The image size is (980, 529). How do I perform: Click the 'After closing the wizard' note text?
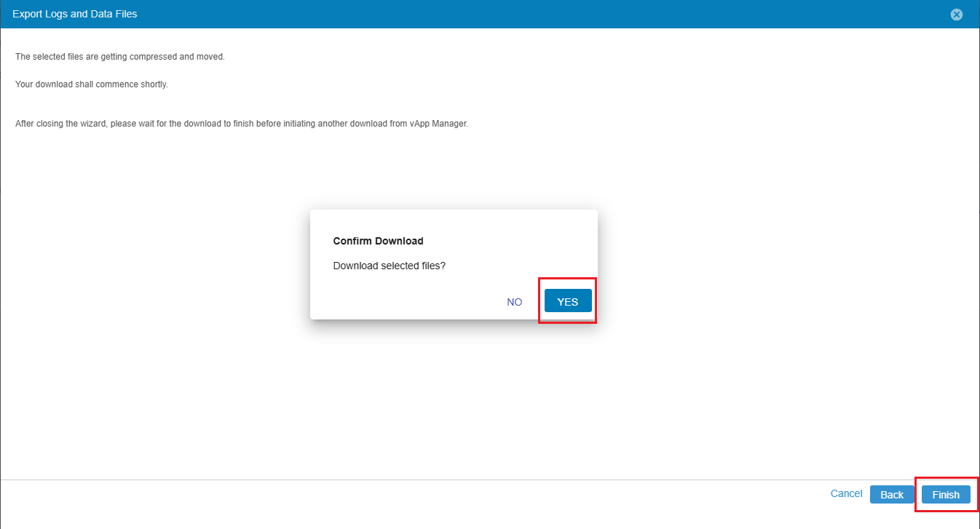tap(242, 124)
